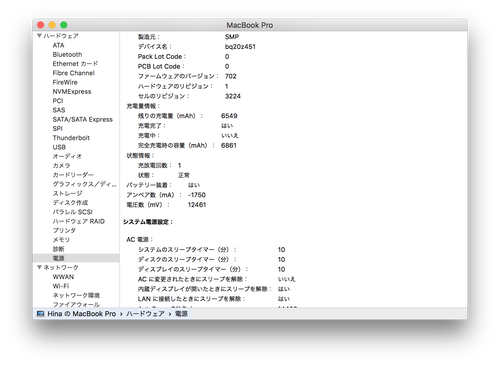The image size is (500, 366).
Task: Click the full charge capacity value 6861
Action: (x=229, y=145)
